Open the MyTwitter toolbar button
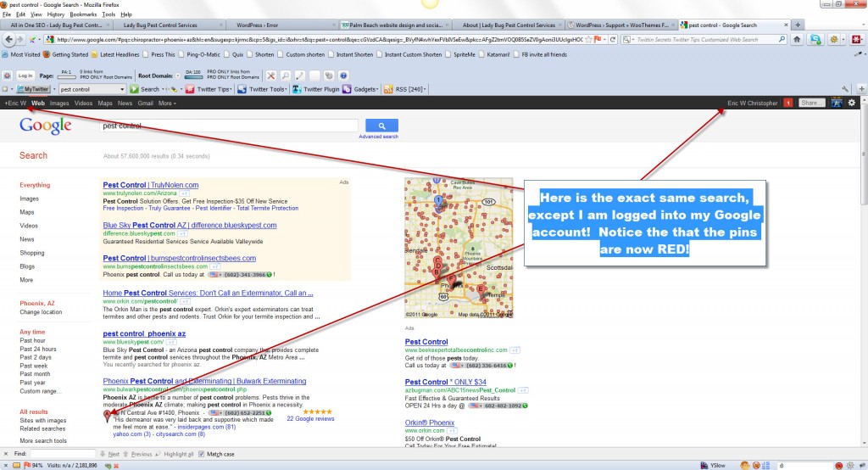Image resolution: width=868 pixels, height=470 pixels. pos(33,89)
